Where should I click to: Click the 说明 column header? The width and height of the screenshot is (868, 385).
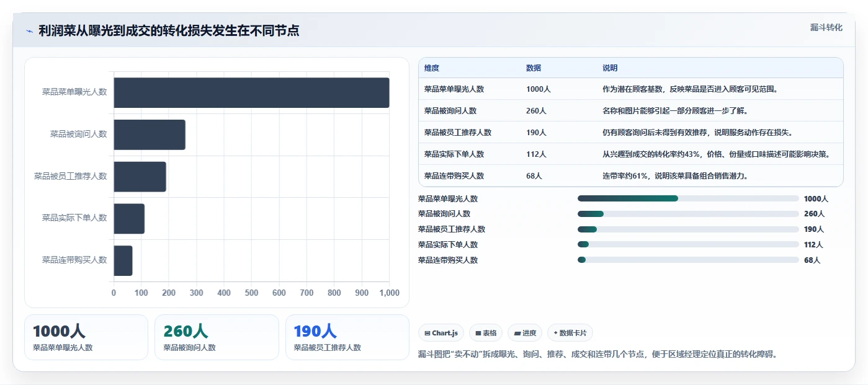pyautogui.click(x=610, y=68)
